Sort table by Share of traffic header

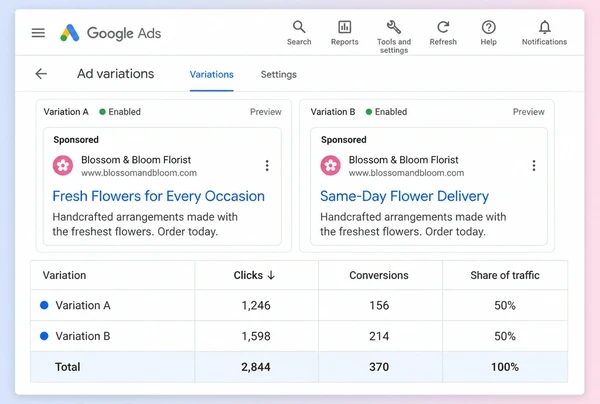tap(505, 275)
